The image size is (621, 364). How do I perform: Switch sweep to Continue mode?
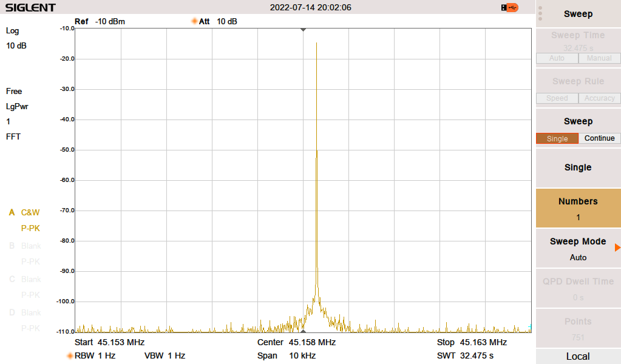click(599, 138)
